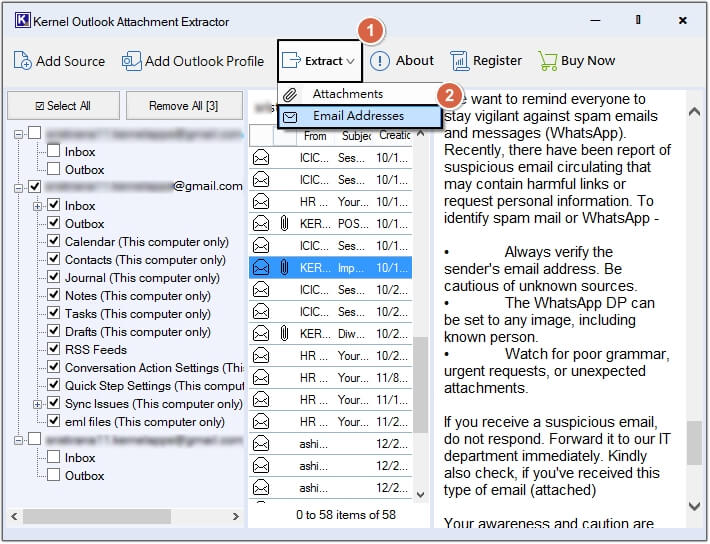Click paperclip icon on KER... Diw... row

tap(284, 333)
